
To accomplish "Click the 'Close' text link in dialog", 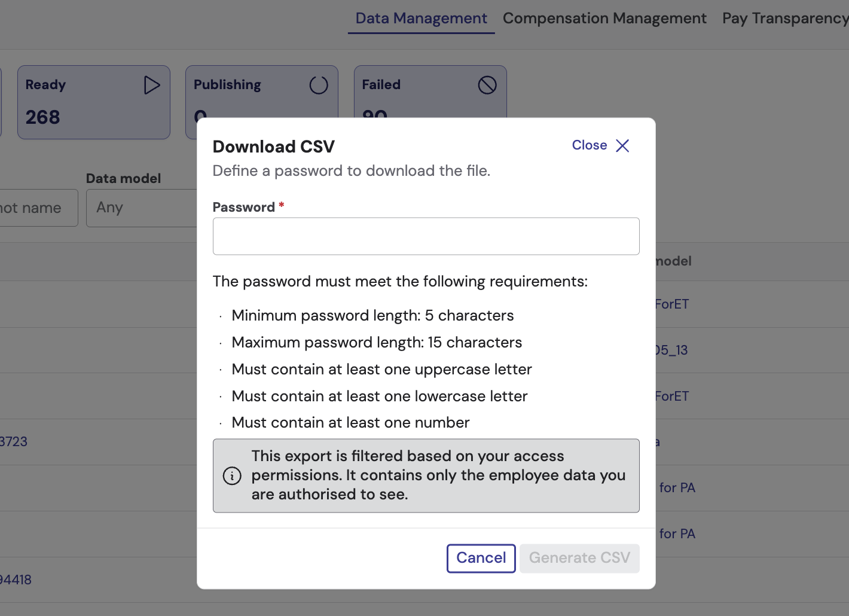I will [x=589, y=145].
